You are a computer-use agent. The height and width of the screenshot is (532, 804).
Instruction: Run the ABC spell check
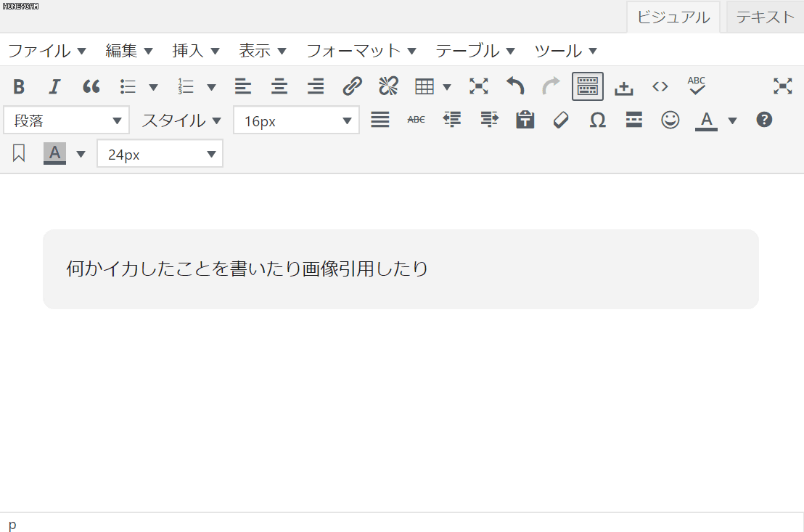[697, 85]
